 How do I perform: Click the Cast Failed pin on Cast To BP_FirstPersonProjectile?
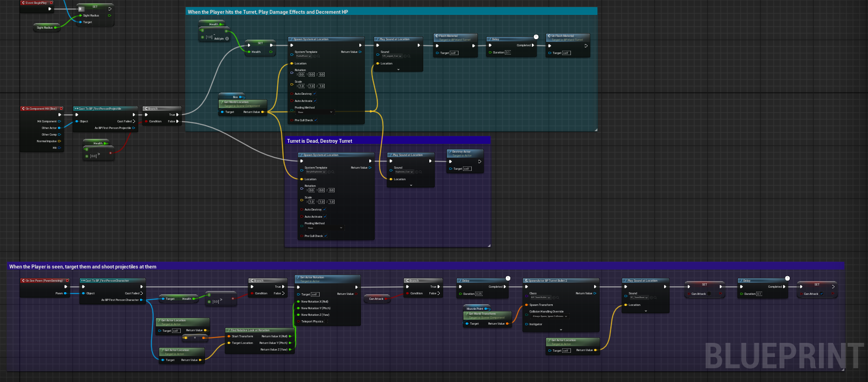134,121
